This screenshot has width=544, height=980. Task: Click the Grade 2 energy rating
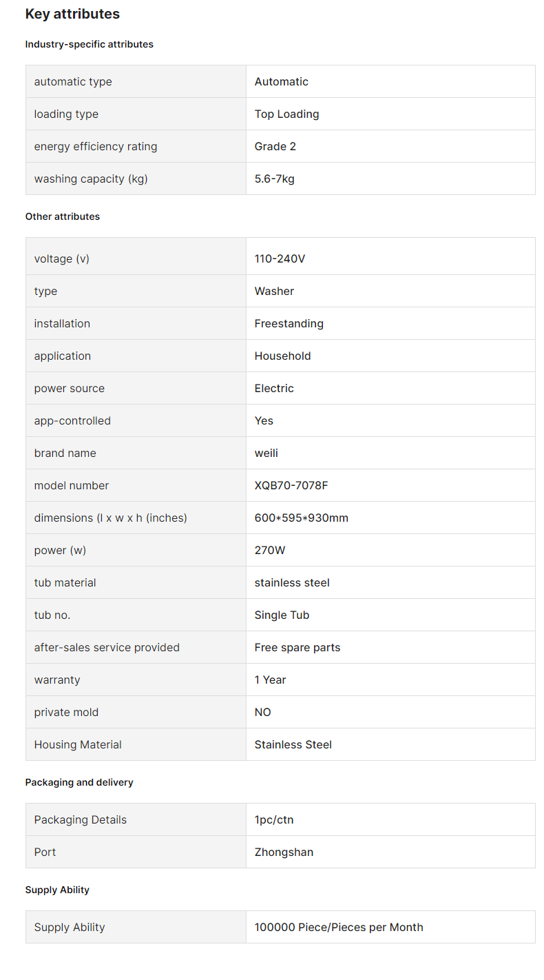(275, 146)
